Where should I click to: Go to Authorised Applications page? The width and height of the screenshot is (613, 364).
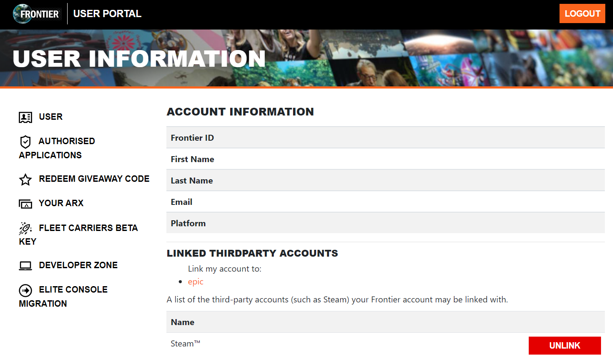click(66, 141)
